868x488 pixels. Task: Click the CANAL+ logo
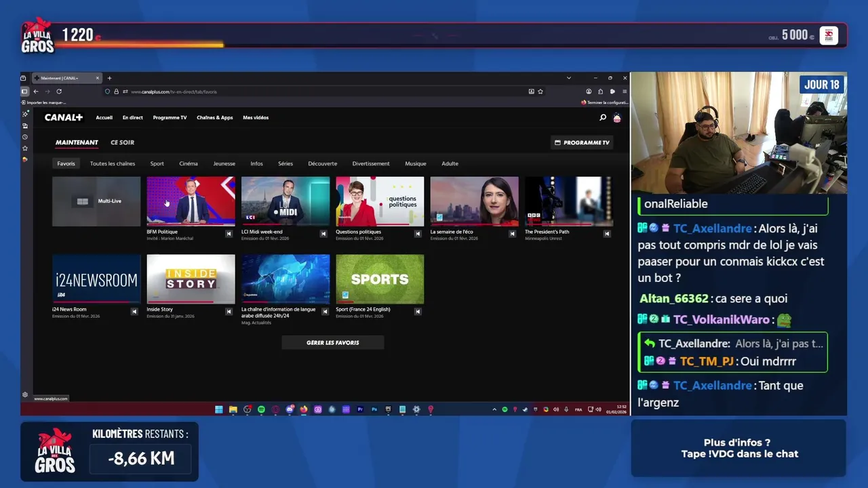point(64,117)
